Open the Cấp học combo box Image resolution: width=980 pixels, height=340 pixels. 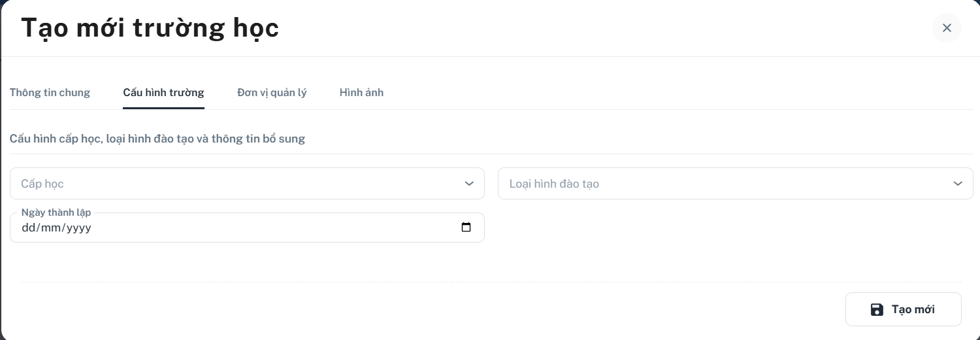(x=247, y=184)
